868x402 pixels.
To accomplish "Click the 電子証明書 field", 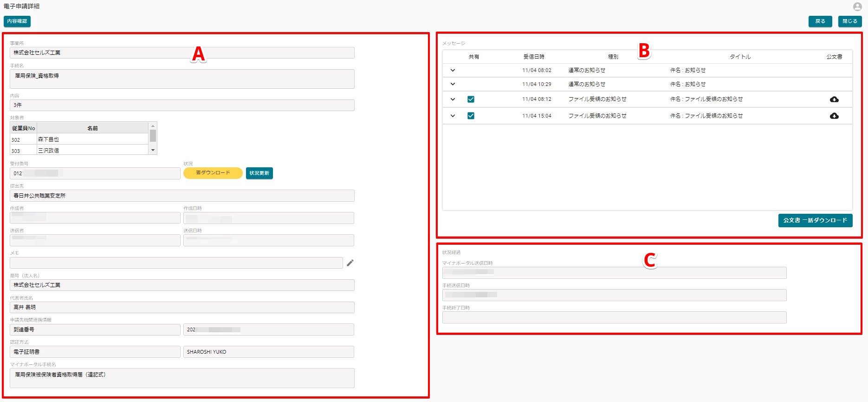I will click(95, 352).
